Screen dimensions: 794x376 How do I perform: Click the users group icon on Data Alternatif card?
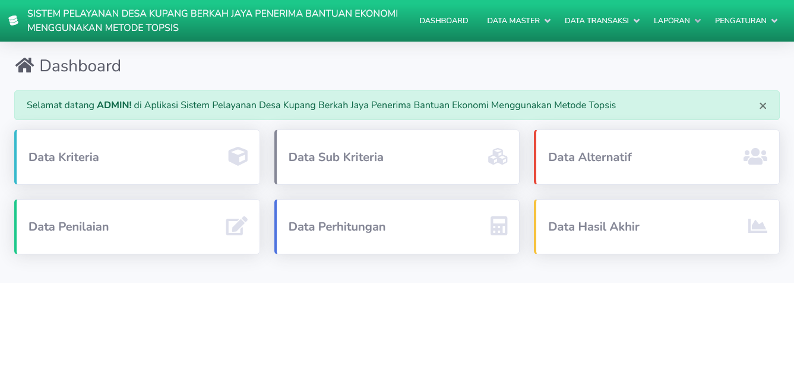755,156
